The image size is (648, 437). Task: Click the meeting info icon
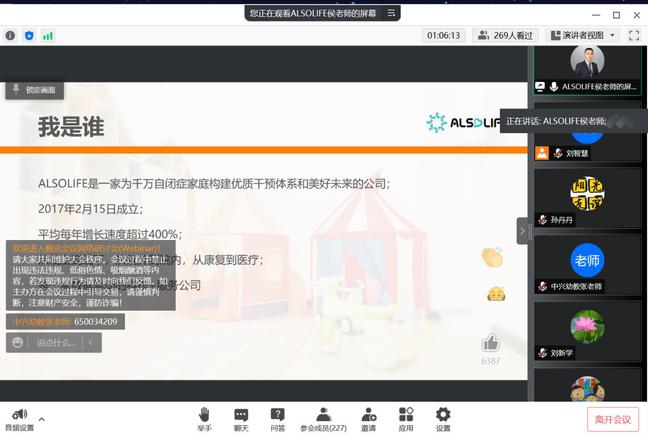pos(10,35)
